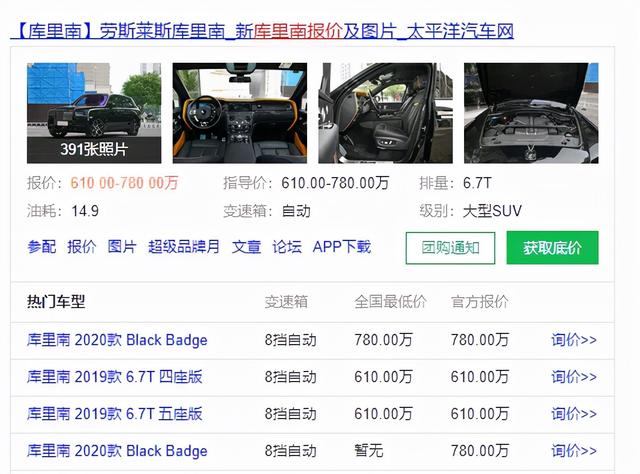Open the 参配 link
This screenshot has height=474, width=640.
tap(42, 247)
